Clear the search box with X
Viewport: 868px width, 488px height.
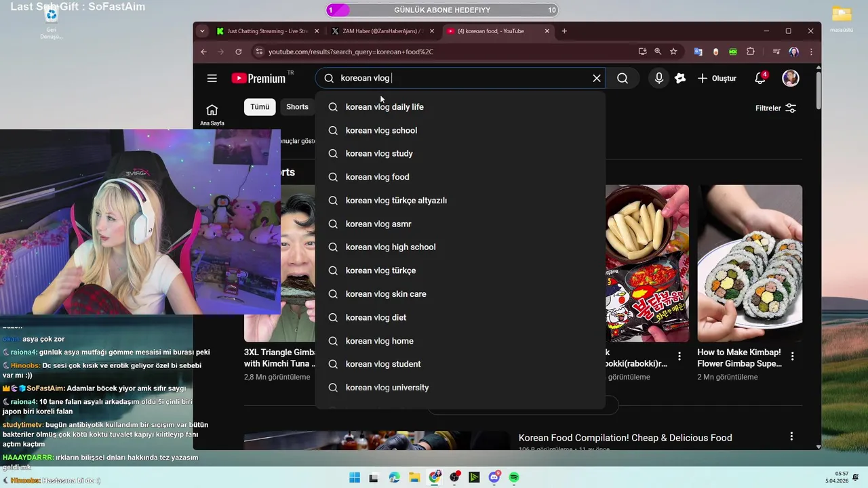597,78
